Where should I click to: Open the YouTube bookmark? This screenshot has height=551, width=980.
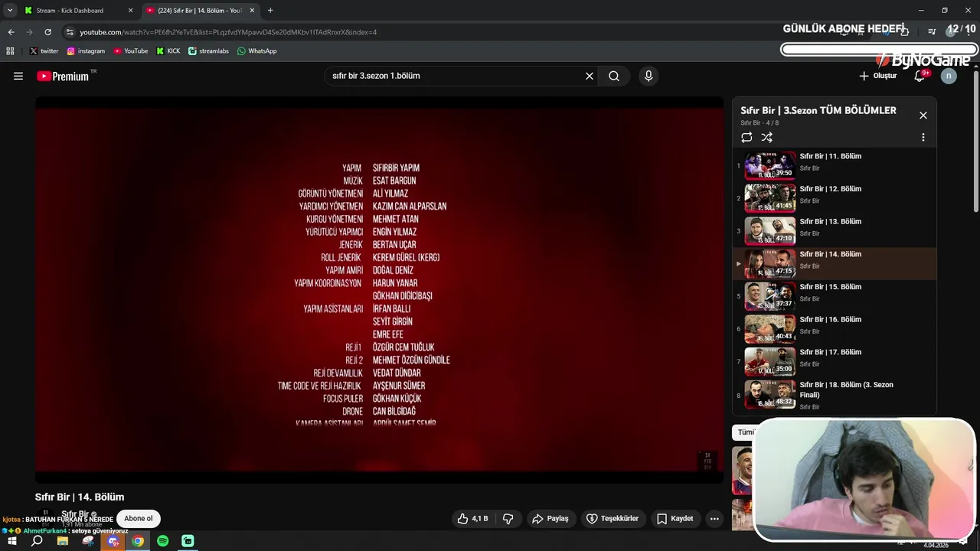tap(131, 51)
